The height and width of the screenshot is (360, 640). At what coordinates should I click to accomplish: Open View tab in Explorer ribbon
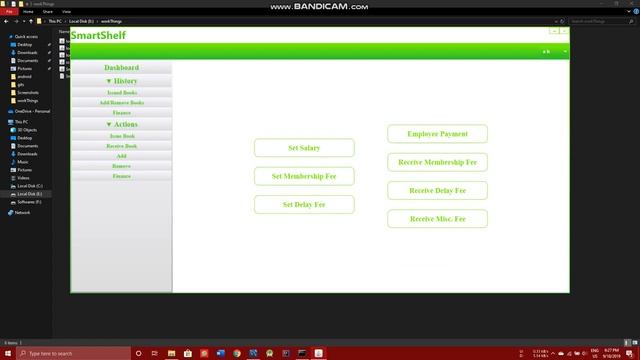(67, 12)
